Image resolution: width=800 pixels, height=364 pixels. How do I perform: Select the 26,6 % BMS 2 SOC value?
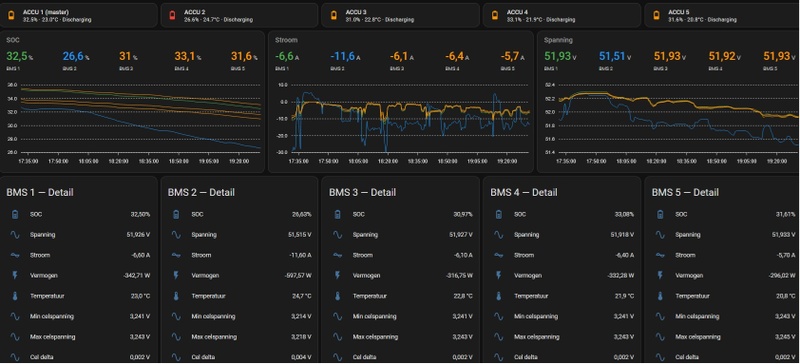click(x=76, y=56)
